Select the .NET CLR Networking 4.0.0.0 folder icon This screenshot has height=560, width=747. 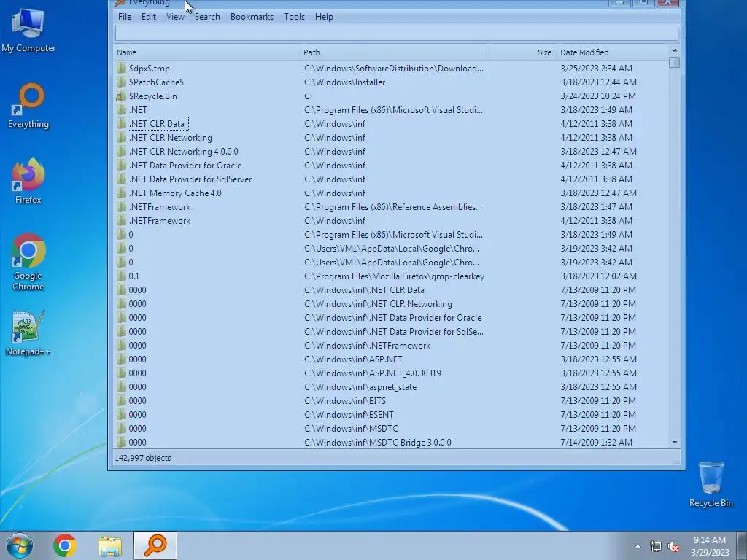pos(121,152)
